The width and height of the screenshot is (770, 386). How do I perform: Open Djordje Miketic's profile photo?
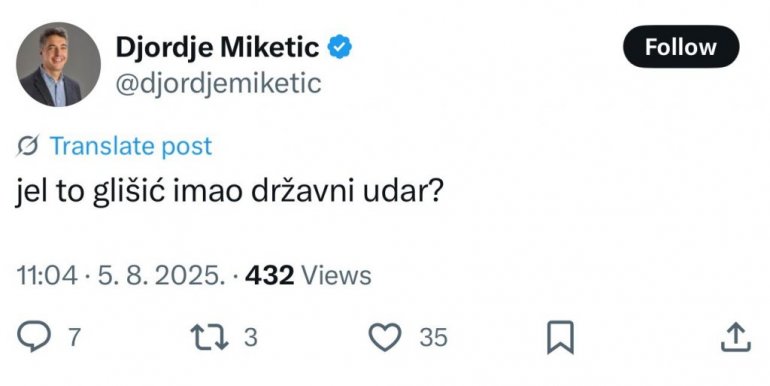(58, 64)
